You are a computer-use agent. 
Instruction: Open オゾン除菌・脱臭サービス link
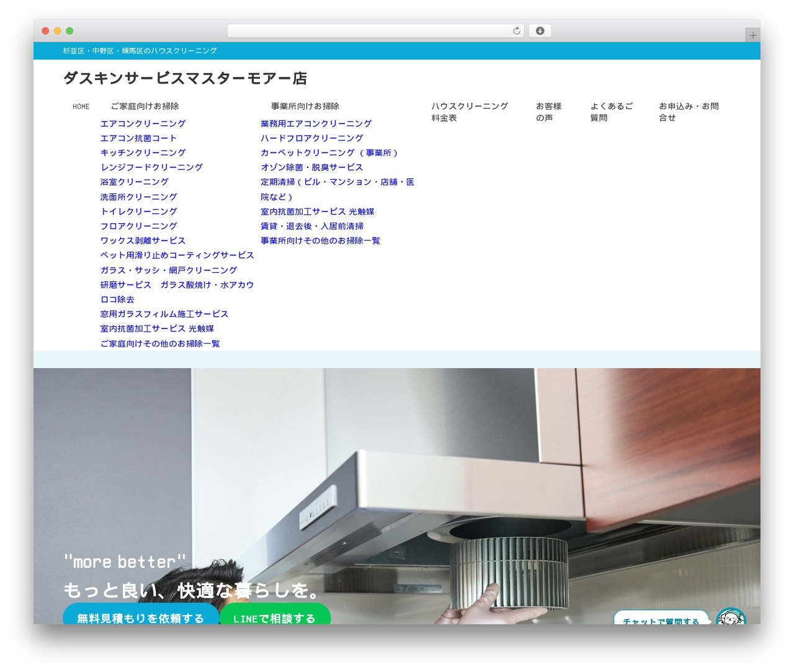tap(311, 167)
